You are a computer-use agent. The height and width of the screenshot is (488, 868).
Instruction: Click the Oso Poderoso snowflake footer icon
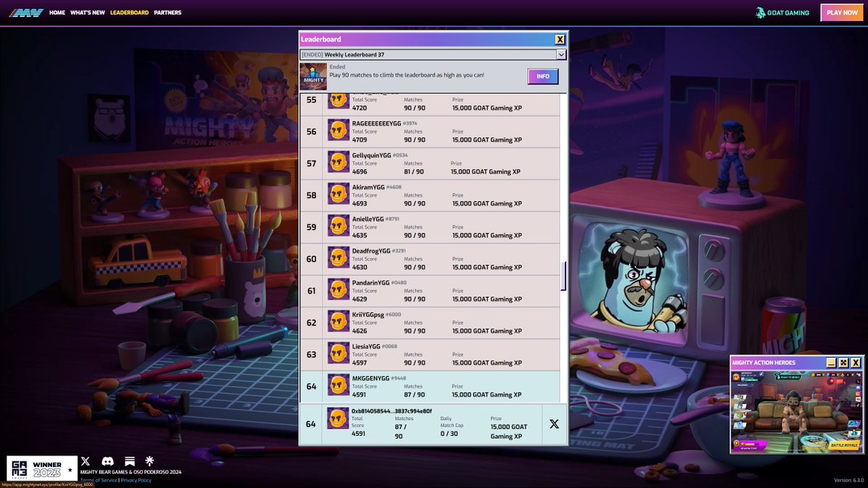click(x=150, y=461)
